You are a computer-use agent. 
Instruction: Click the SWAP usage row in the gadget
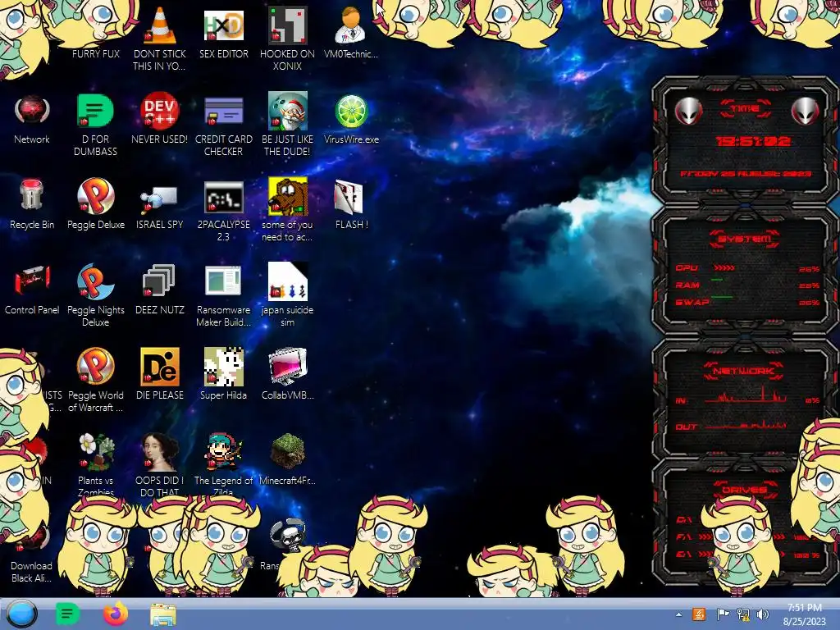(x=747, y=302)
